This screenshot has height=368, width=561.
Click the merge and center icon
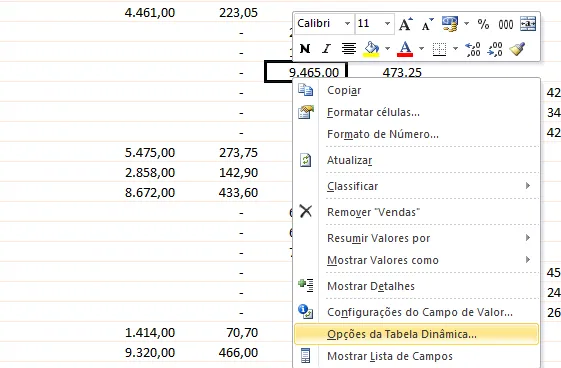[x=528, y=24]
